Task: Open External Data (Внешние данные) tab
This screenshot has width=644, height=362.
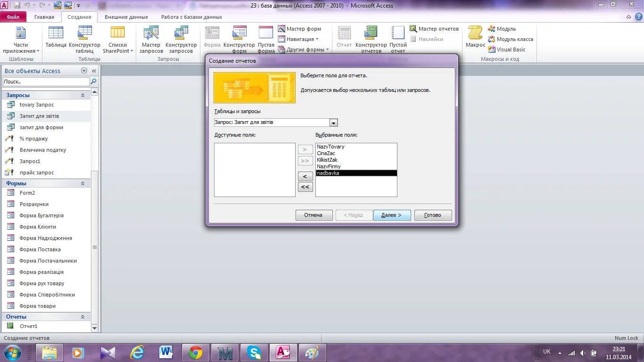Action: pos(126,17)
